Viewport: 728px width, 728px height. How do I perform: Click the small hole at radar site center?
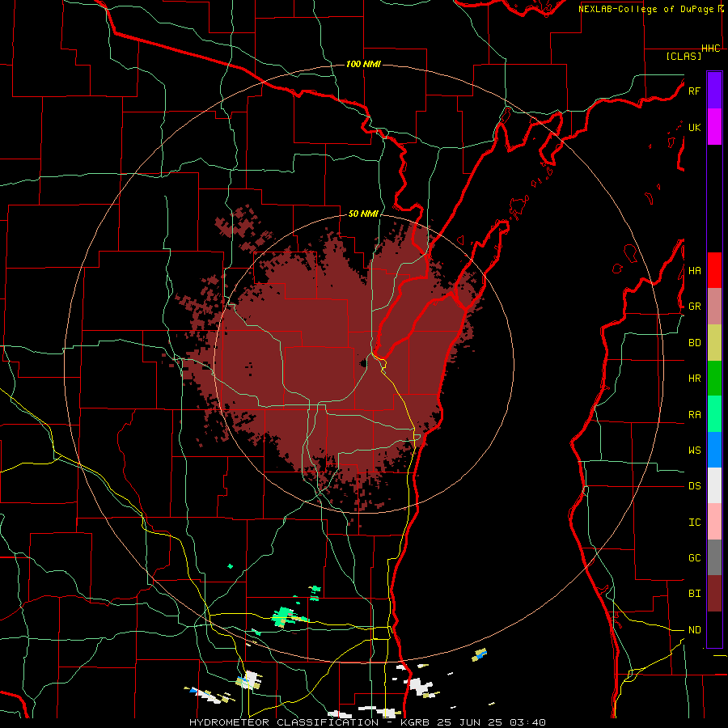363,363
